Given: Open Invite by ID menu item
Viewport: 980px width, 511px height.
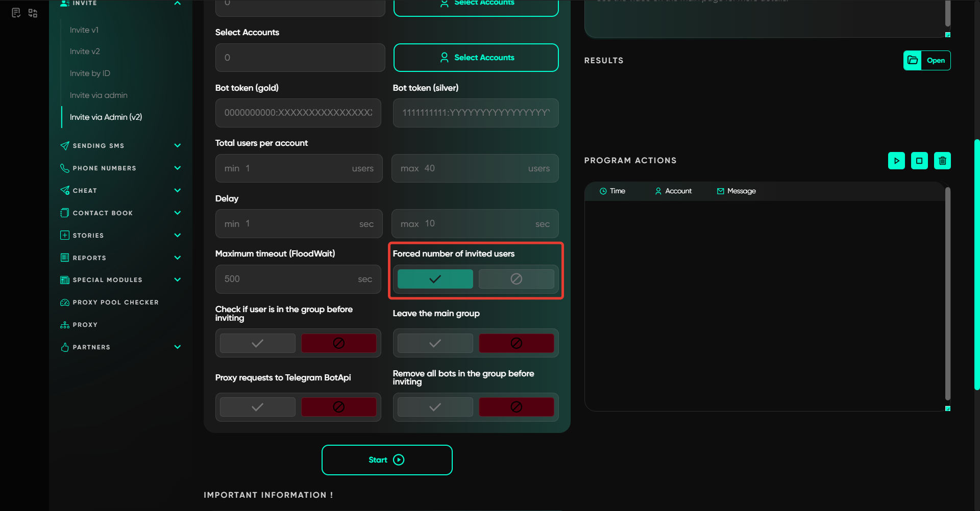Looking at the screenshot, I should (x=90, y=73).
